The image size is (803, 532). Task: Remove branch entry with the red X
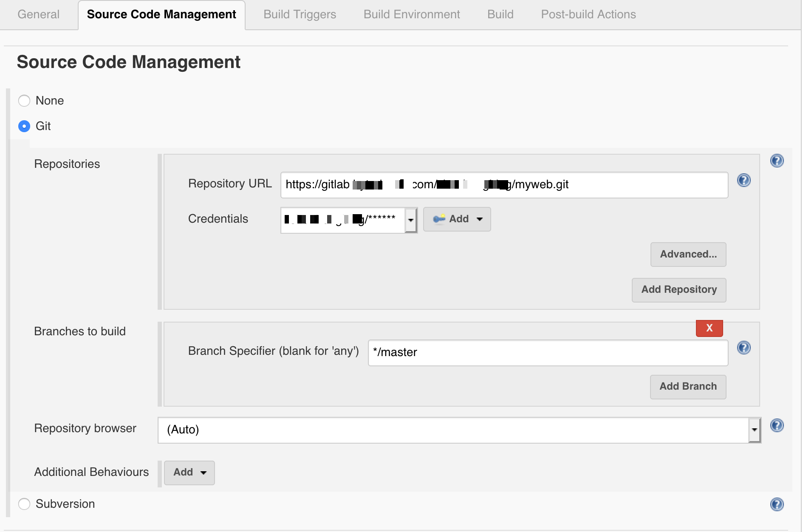click(709, 328)
